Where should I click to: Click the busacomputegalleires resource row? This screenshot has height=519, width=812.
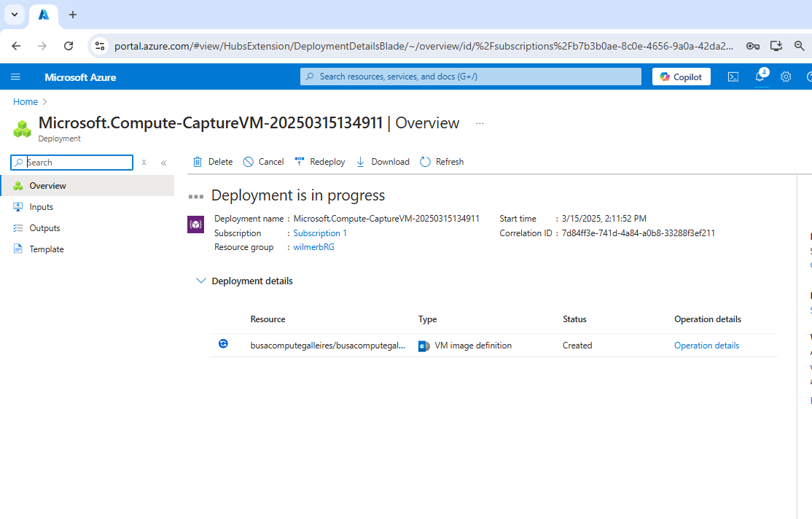494,346
